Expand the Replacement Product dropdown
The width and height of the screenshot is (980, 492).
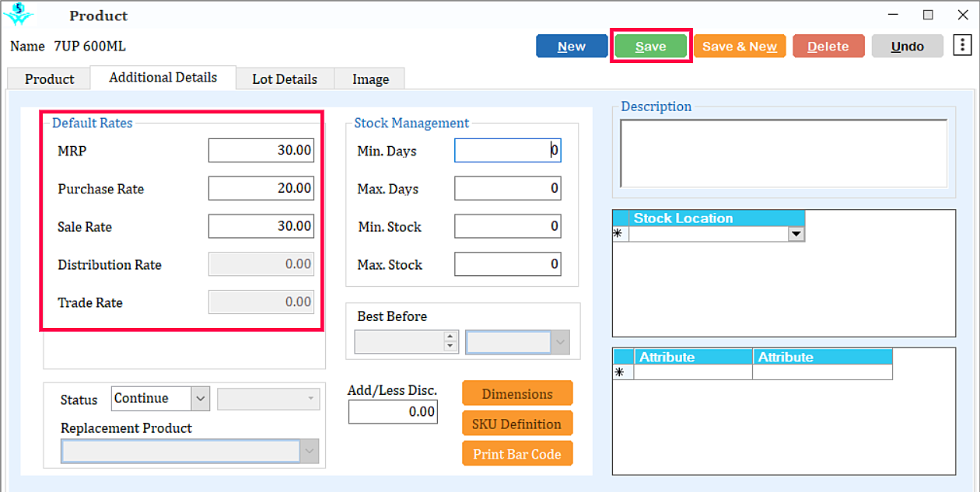pos(310,452)
